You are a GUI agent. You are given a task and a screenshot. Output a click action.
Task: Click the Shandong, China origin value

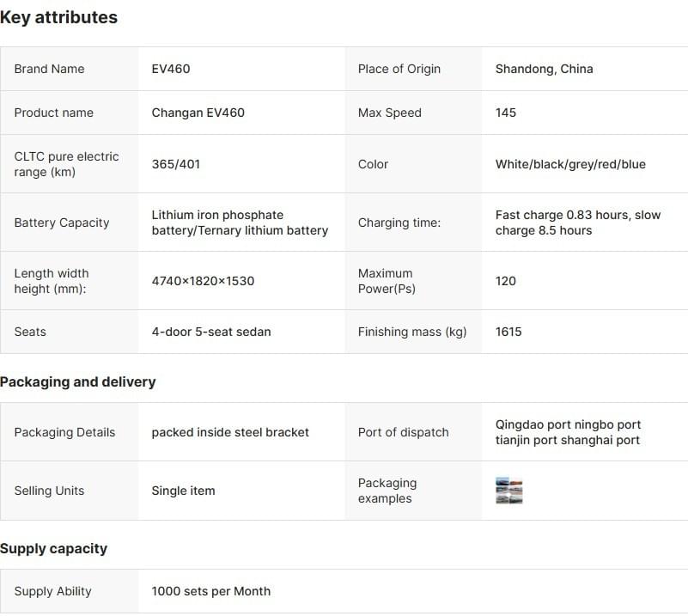point(545,69)
